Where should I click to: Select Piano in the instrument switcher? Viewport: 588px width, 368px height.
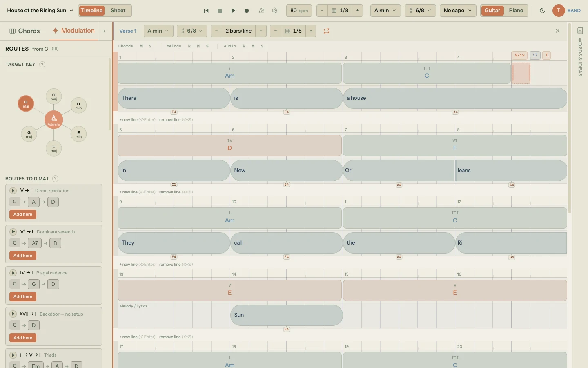[516, 11]
